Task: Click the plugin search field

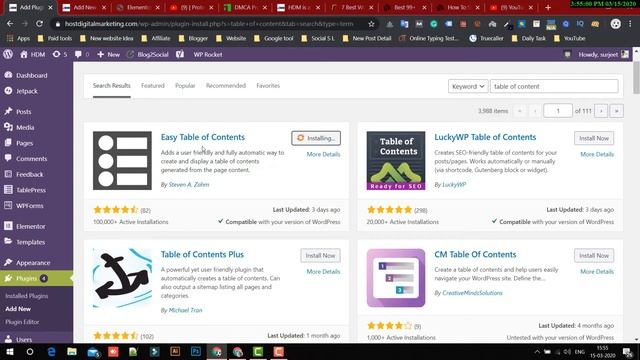Action: pyautogui.click(x=554, y=87)
